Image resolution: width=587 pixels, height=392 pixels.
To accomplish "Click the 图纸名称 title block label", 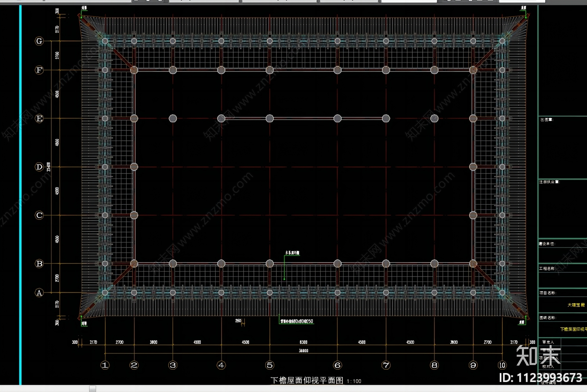I will [x=548, y=318].
